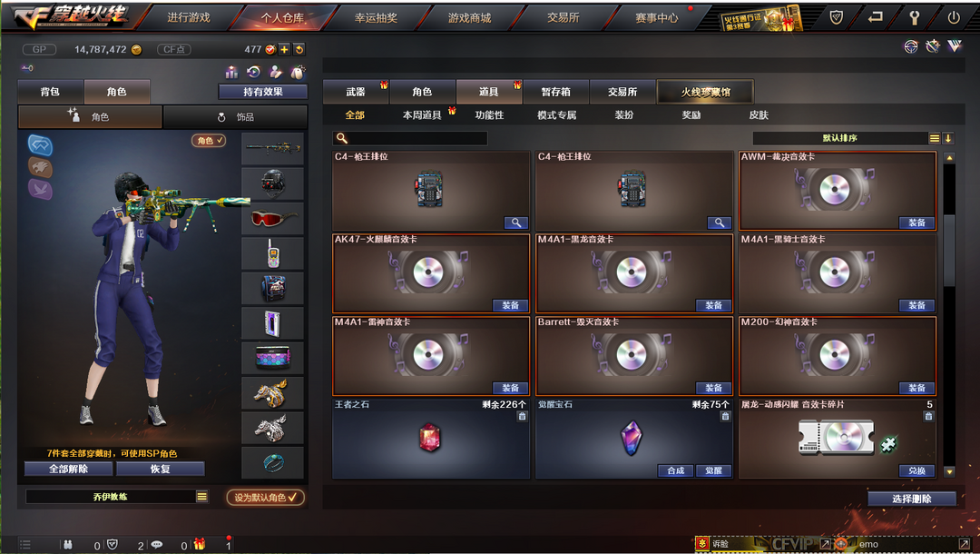Click the power exit icon
This screenshot has width=980, height=554.
(954, 17)
